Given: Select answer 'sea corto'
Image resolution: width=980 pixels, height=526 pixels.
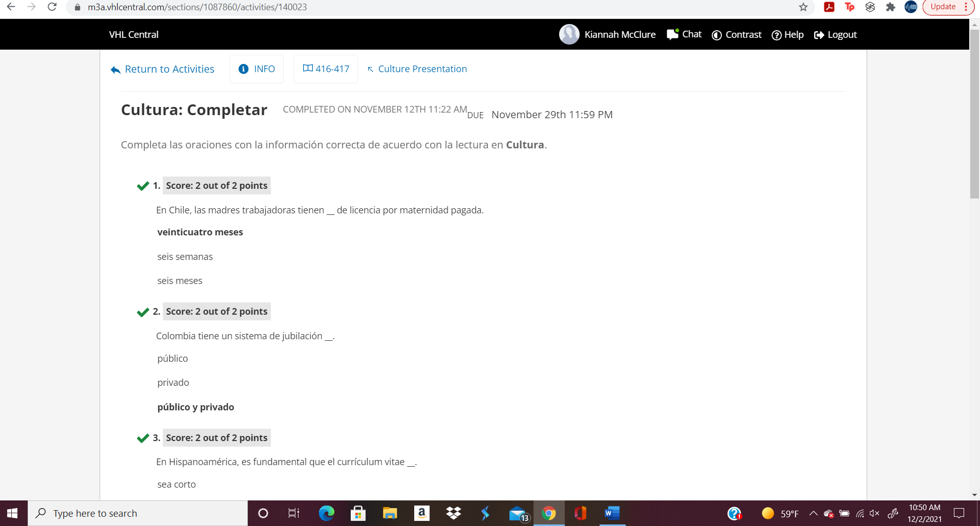Looking at the screenshot, I should pyautogui.click(x=177, y=484).
